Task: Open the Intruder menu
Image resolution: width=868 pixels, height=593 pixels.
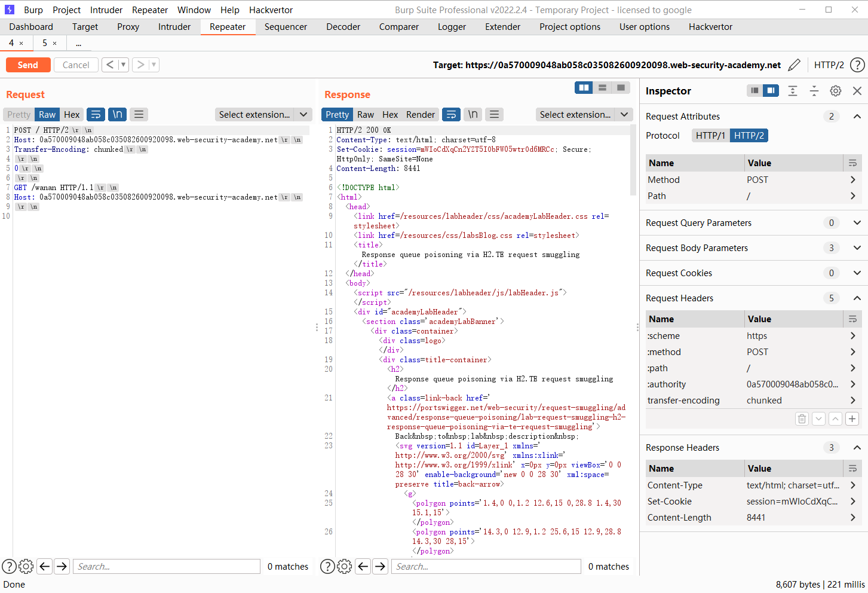Action: 106,10
